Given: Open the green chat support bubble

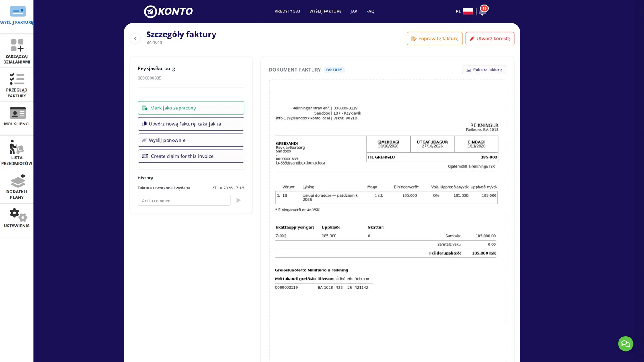Looking at the screenshot, I should point(625,343).
